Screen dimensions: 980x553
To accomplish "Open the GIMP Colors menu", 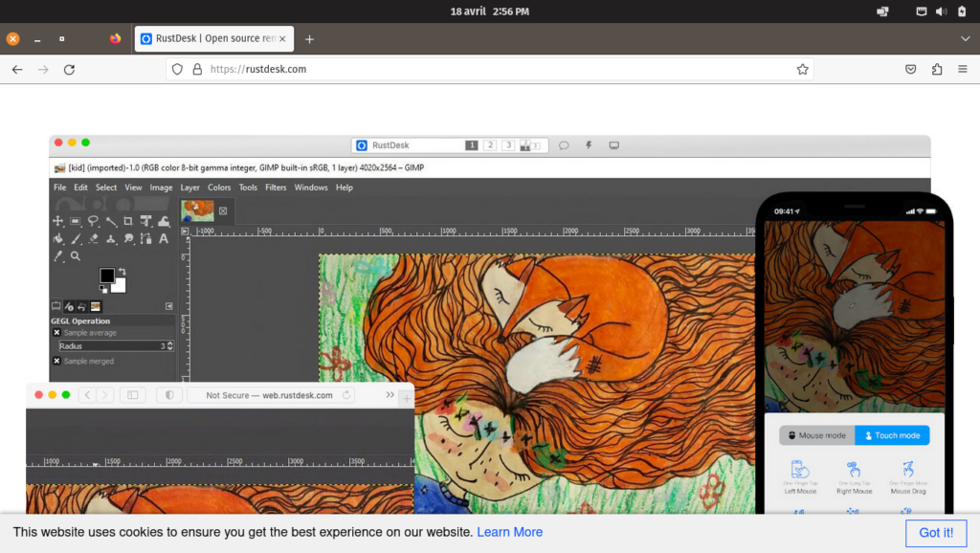I will pos(219,188).
